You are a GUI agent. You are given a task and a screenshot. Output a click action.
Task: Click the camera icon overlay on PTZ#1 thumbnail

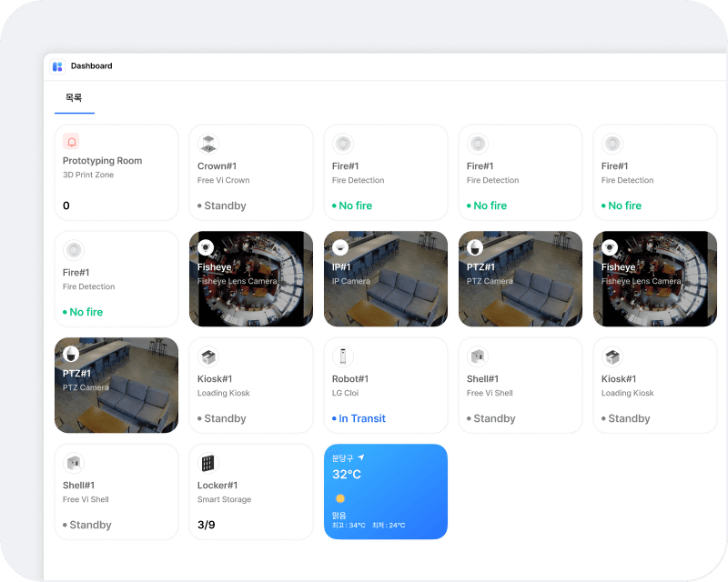[473, 247]
